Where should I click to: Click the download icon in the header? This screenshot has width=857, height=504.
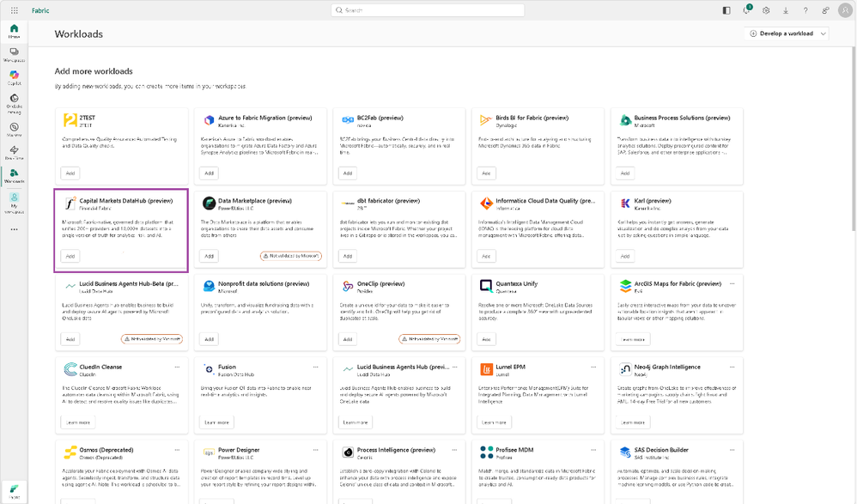[x=786, y=10]
